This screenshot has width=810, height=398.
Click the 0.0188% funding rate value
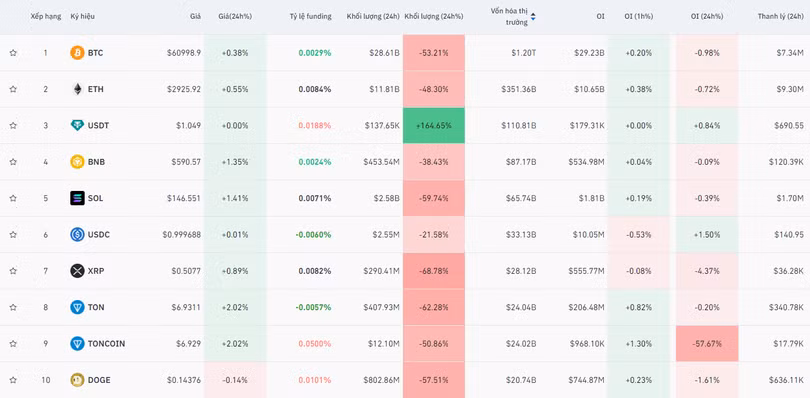pos(315,125)
